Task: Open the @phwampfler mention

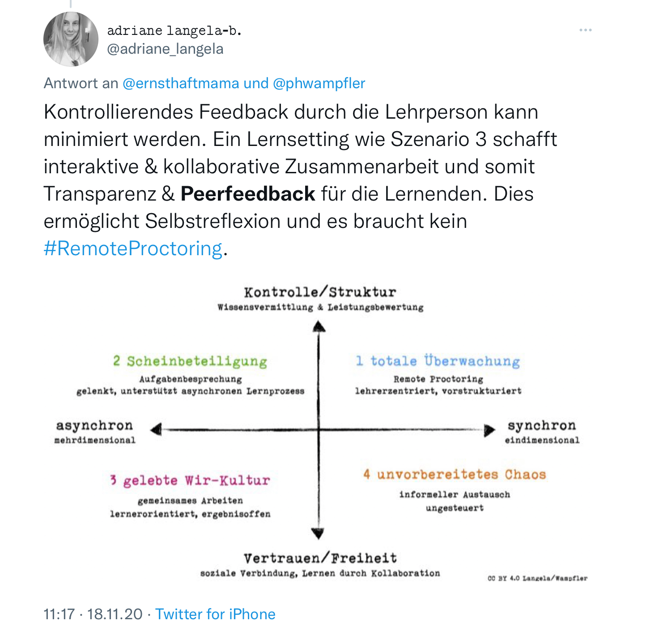Action: point(319,83)
